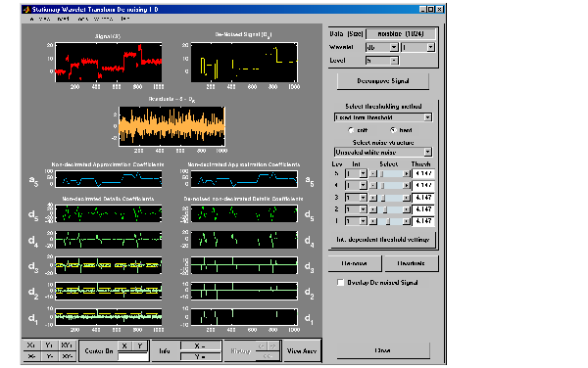Viewport: 588px width, 368px height.
Task: Open the Wavelet family dropdown (db)
Action: (x=382, y=47)
